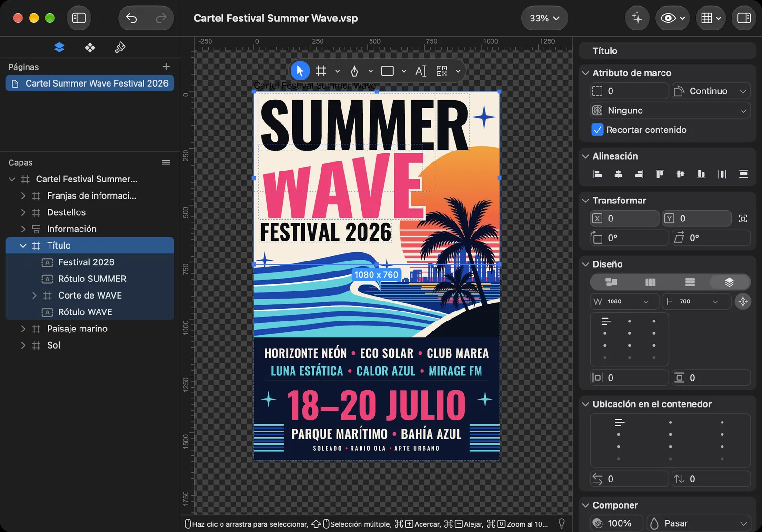Open the Ninguno dropdown
The width and height of the screenshot is (762, 532).
click(x=670, y=110)
